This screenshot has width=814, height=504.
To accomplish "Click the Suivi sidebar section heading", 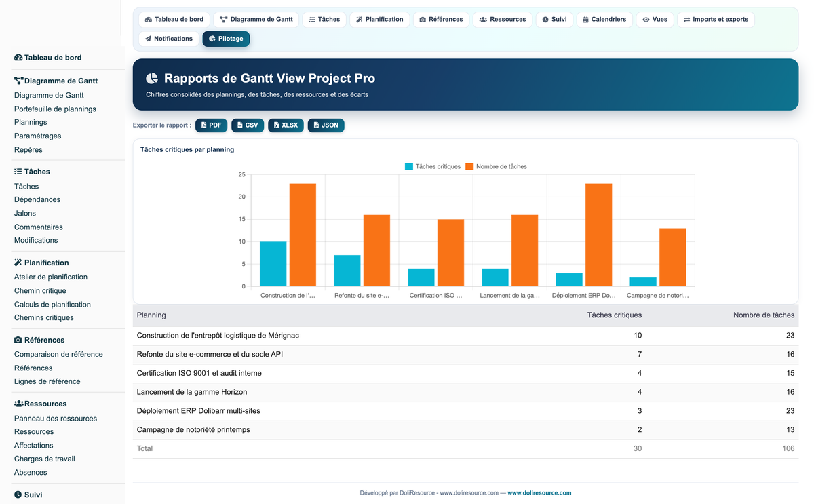I will pos(28,495).
